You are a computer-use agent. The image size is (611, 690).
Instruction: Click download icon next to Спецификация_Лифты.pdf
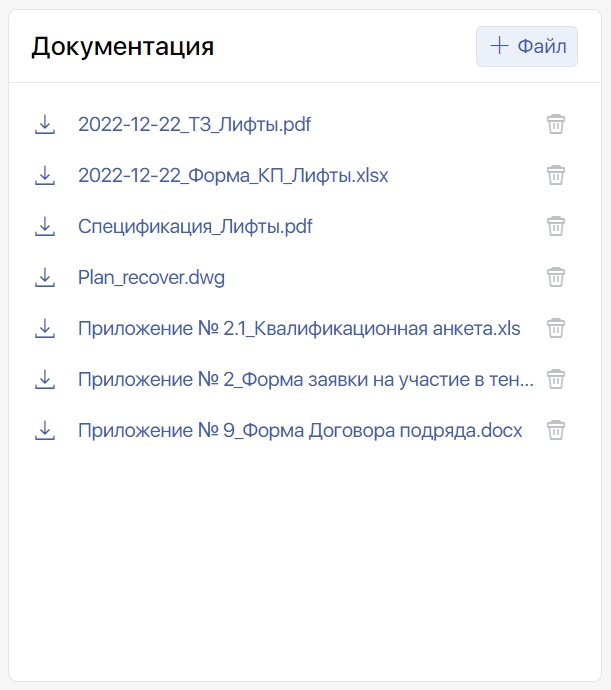(x=45, y=226)
